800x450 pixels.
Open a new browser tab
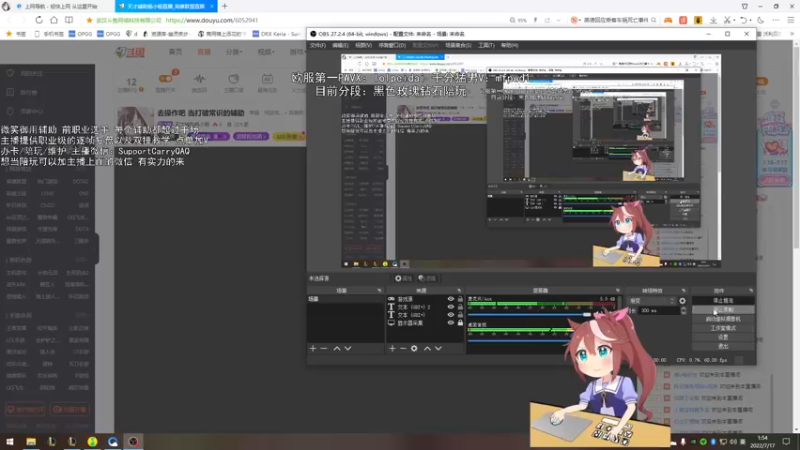click(224, 6)
